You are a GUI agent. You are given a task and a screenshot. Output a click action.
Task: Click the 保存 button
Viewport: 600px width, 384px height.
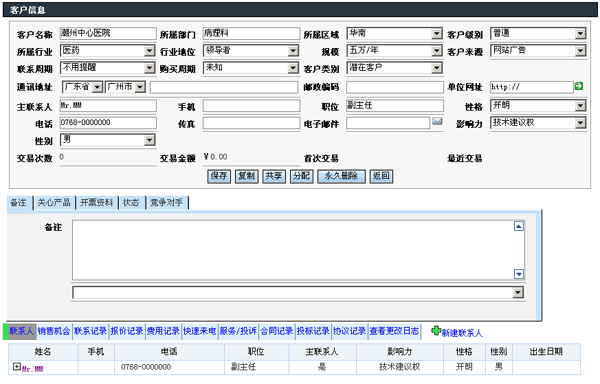(219, 176)
